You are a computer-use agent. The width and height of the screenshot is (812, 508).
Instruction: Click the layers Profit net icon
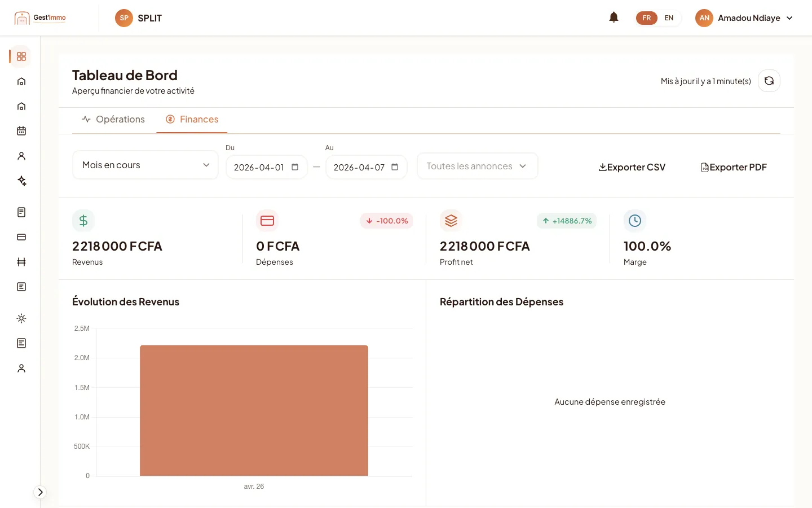(451, 221)
